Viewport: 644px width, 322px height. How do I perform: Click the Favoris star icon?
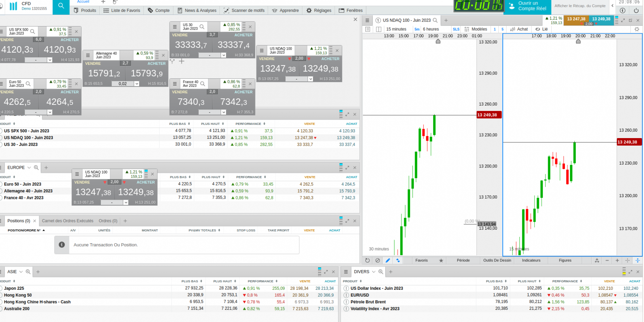pos(441,260)
